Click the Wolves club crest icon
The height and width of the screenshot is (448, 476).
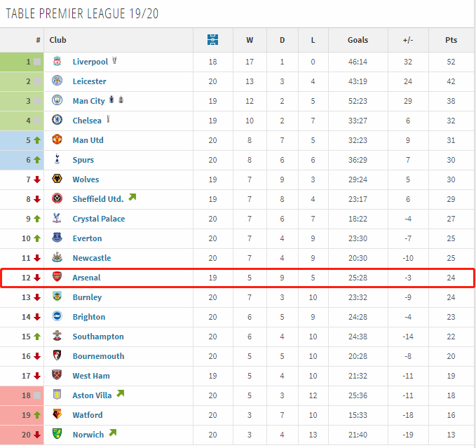(x=57, y=179)
